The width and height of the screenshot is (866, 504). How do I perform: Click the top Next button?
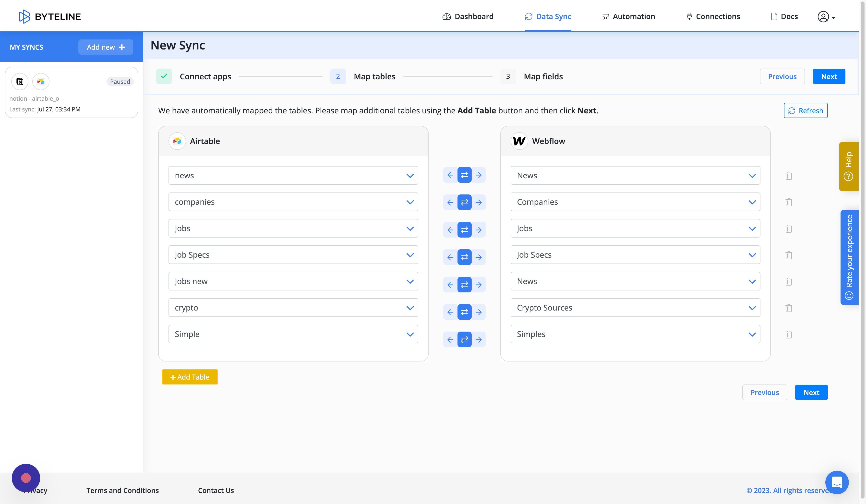pyautogui.click(x=829, y=76)
